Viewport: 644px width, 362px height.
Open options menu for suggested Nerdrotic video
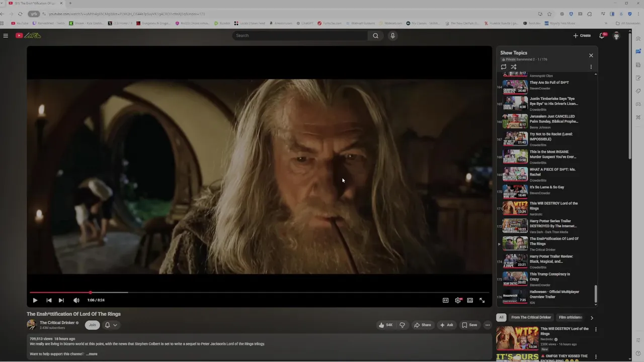click(x=596, y=329)
